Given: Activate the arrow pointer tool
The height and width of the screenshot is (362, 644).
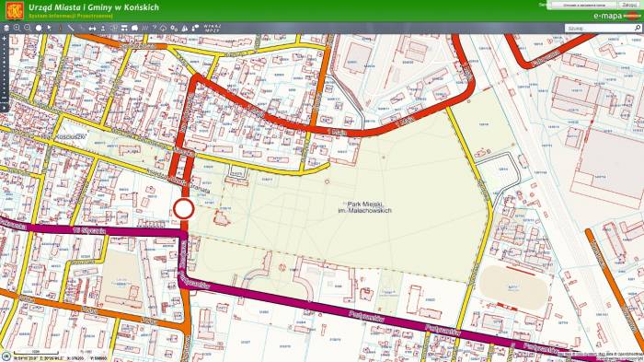Looking at the screenshot, I should tap(50, 28).
